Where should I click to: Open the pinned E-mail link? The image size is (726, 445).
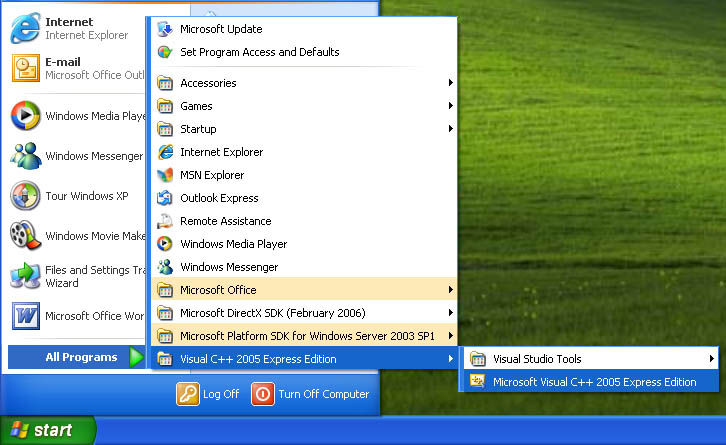[78, 68]
